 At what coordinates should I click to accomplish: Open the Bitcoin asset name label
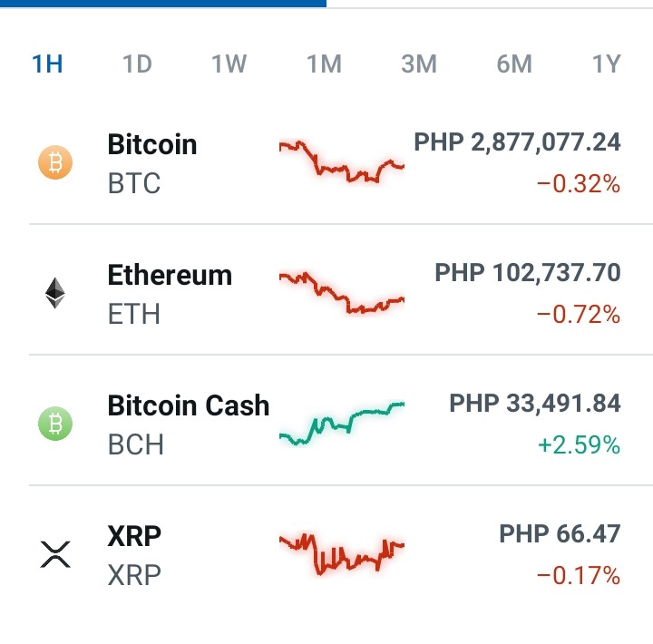click(x=152, y=144)
